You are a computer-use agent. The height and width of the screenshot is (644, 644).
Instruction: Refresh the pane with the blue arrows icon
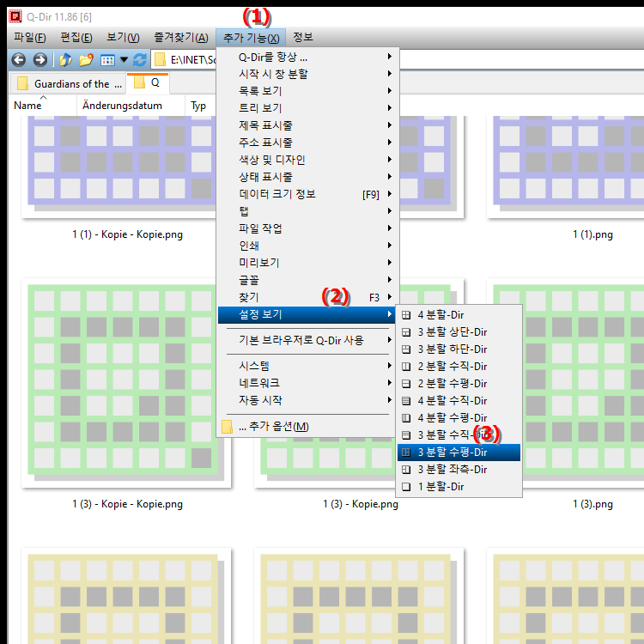(x=140, y=60)
